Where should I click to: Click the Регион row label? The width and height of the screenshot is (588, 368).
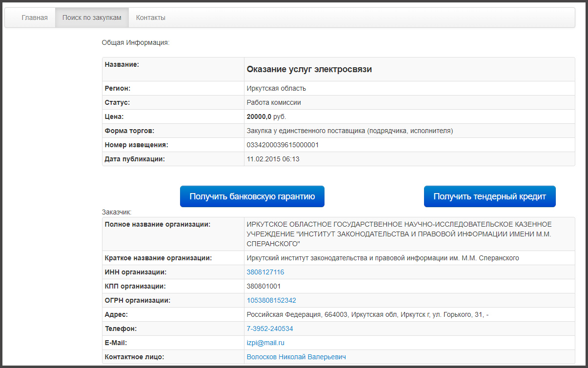119,88
